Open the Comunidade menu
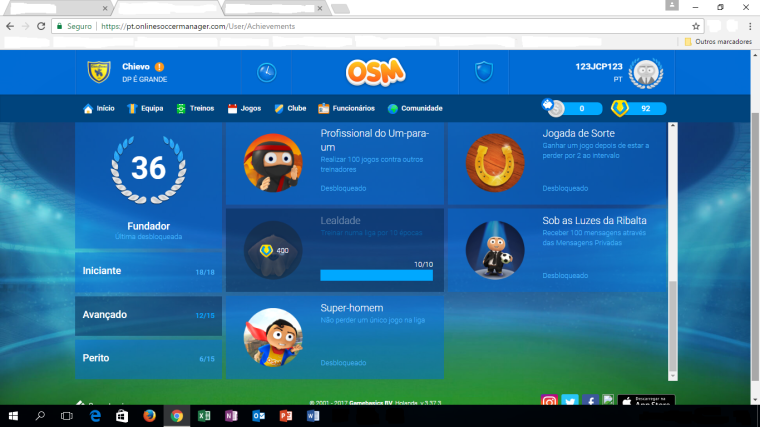The width and height of the screenshot is (760, 427). (x=415, y=109)
